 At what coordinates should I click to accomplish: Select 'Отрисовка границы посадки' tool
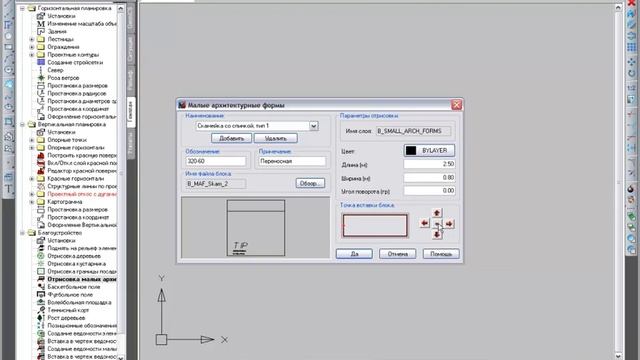82,271
